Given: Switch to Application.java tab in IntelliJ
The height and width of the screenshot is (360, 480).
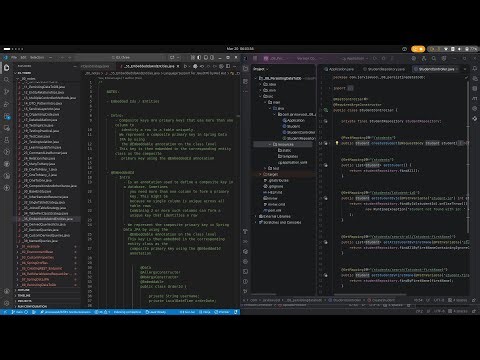Looking at the screenshot, I should (x=339, y=69).
